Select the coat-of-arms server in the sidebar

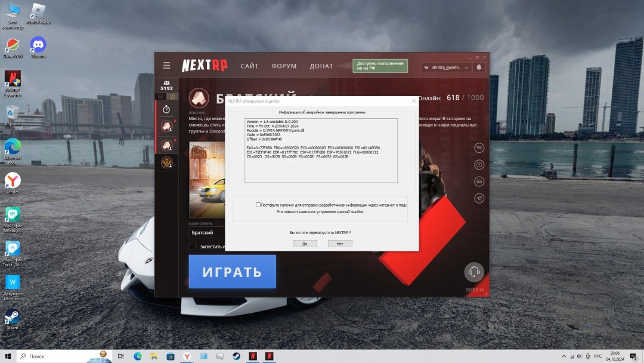pyautogui.click(x=167, y=163)
